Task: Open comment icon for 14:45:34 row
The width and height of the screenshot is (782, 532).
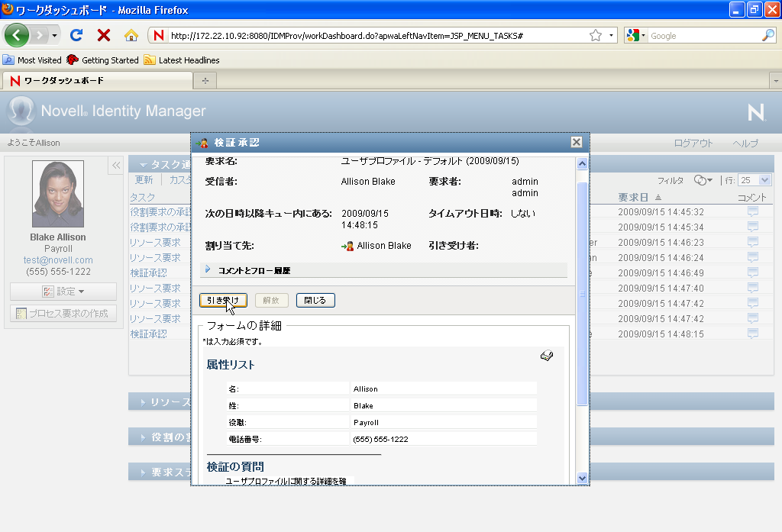Action: click(x=752, y=227)
